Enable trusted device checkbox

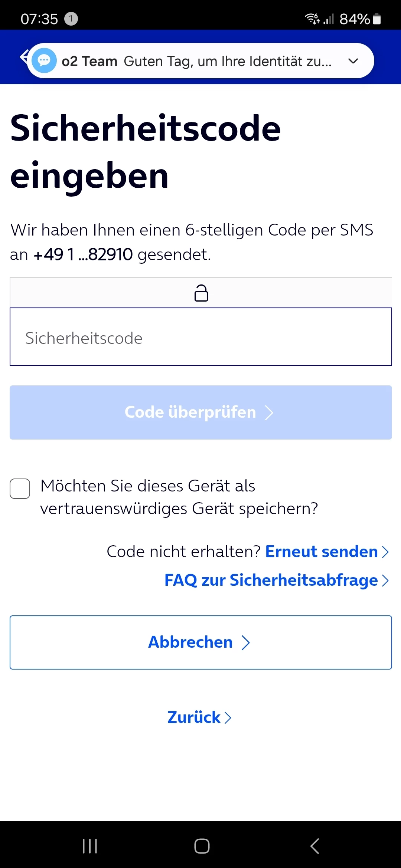(x=20, y=489)
